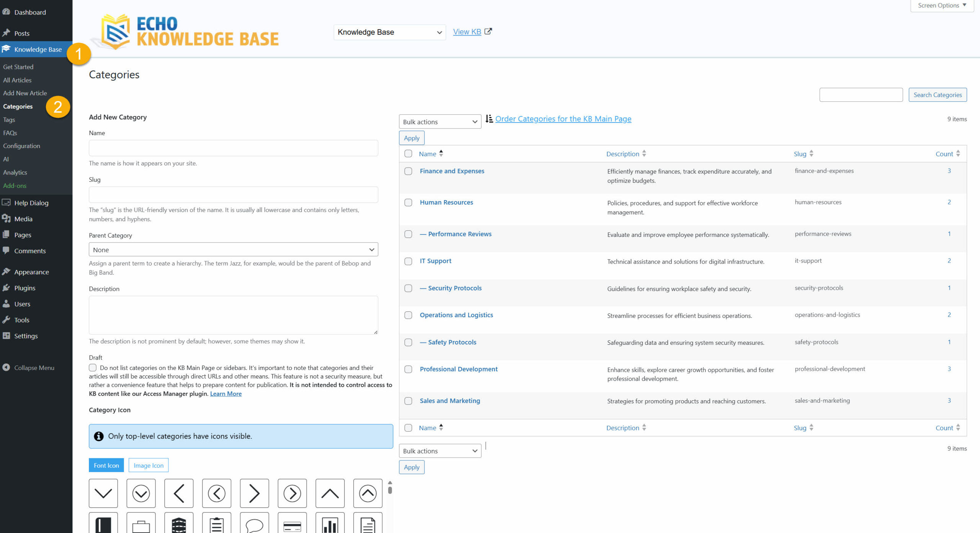980x533 pixels.
Task: Select the circled down-chevron category icon
Action: point(141,493)
